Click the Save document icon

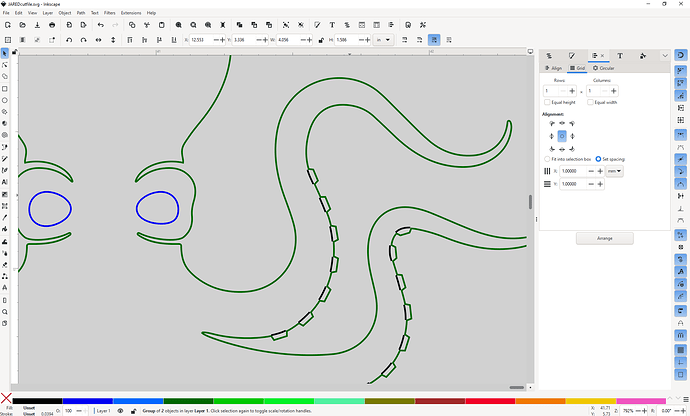click(37, 25)
